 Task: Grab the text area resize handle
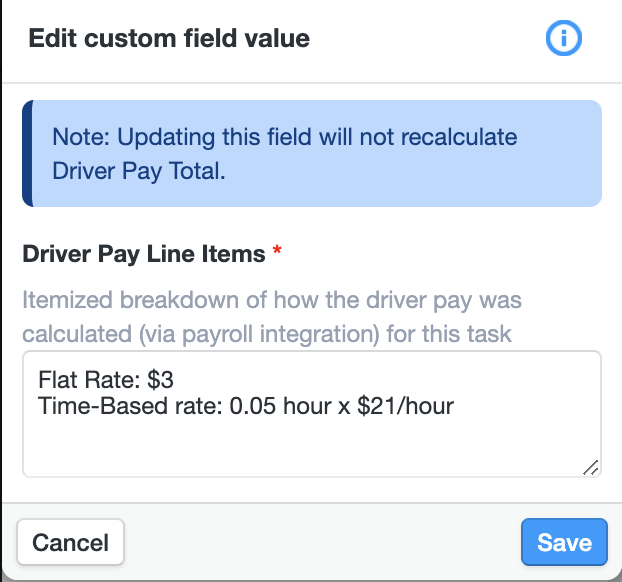(591, 467)
